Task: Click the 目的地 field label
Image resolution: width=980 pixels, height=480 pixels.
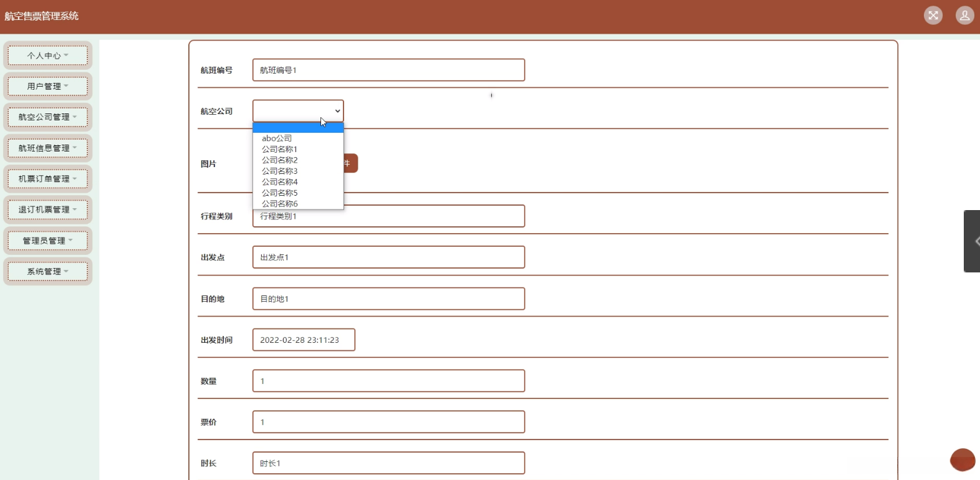Action: coord(213,299)
